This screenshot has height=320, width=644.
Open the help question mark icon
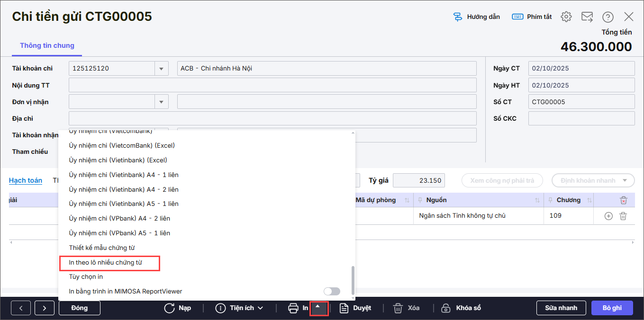(x=608, y=17)
